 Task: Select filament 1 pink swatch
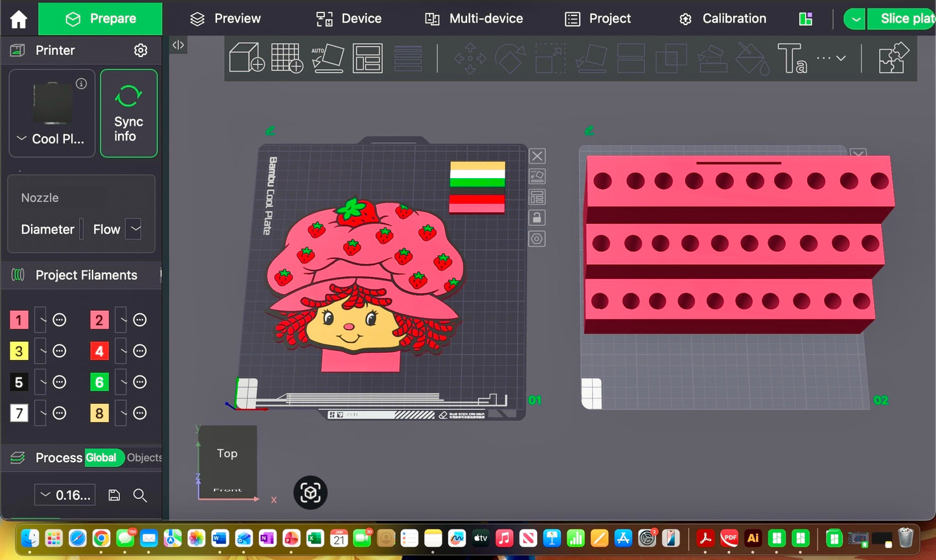[19, 320]
